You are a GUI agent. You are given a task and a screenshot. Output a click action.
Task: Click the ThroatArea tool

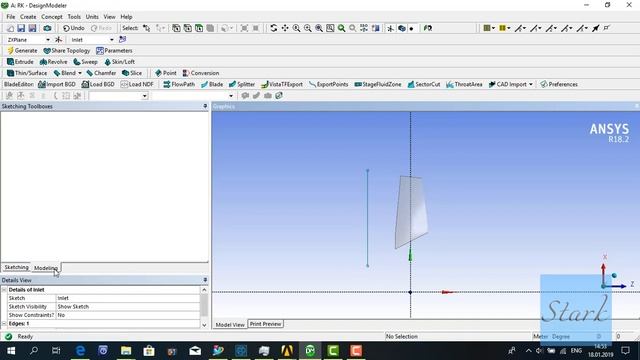pyautogui.click(x=464, y=84)
